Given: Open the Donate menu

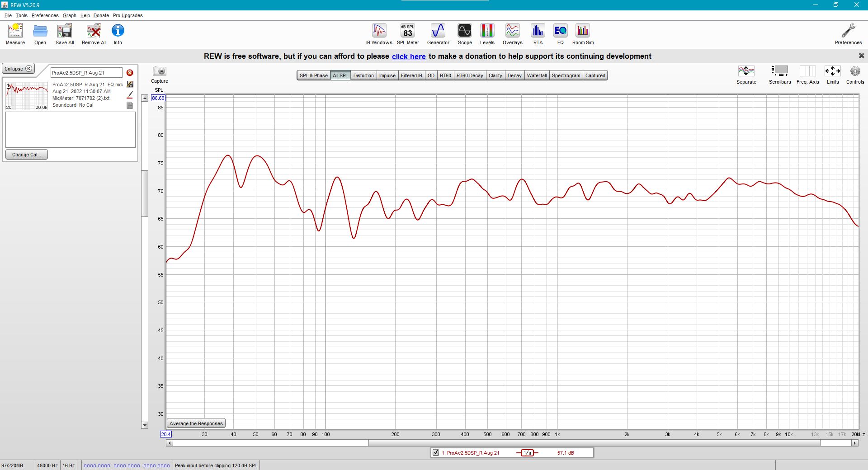Looking at the screenshot, I should [101, 15].
